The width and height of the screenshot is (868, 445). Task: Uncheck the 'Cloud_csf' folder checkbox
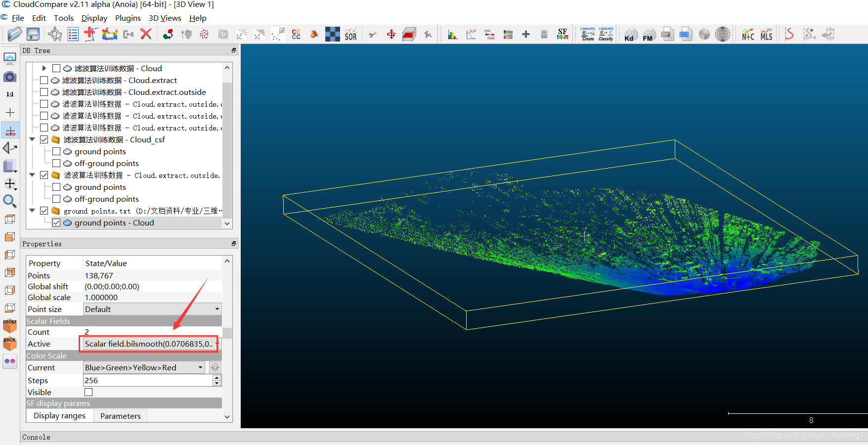44,139
